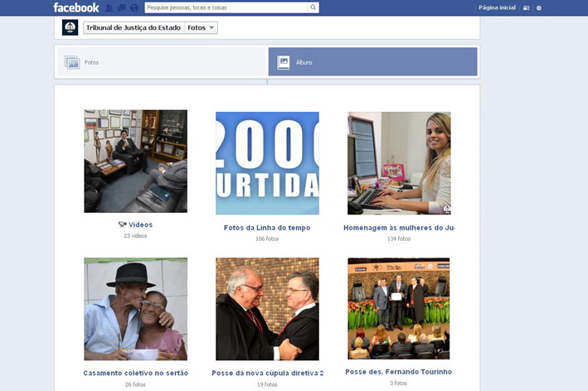This screenshot has width=588, height=391.
Task: Open privacy shortcuts lock icon
Action: 526,7
